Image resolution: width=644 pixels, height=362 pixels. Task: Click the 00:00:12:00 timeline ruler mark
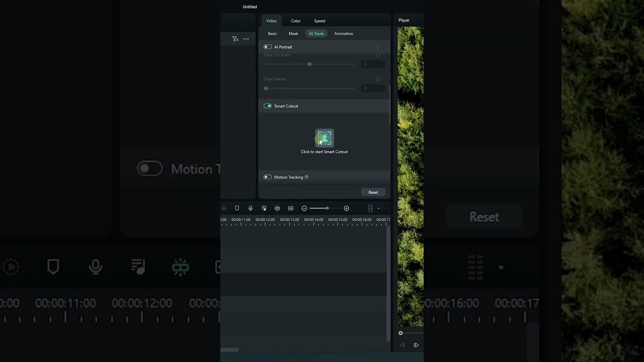point(265,220)
